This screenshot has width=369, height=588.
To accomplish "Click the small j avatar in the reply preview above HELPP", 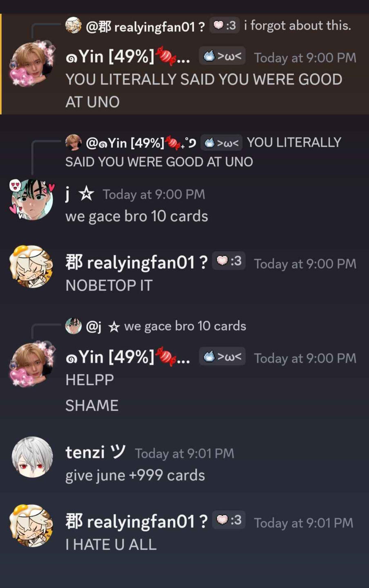I will pos(73,326).
